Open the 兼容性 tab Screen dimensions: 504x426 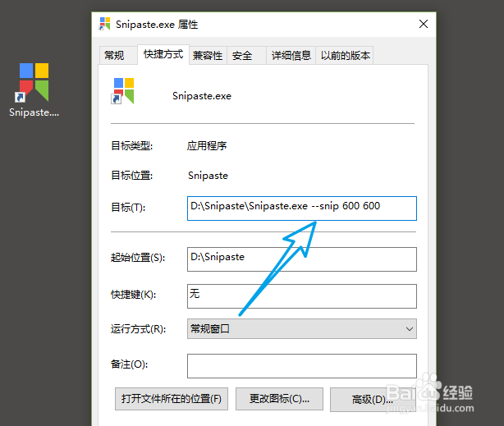[208, 55]
